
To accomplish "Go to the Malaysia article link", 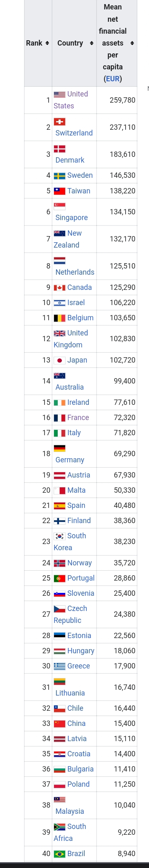I will (70, 811).
